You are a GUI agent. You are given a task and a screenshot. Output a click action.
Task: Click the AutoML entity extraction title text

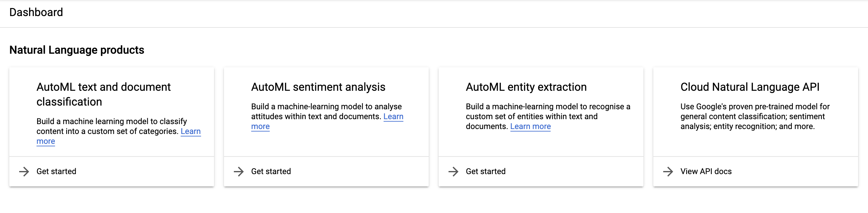[x=526, y=87]
